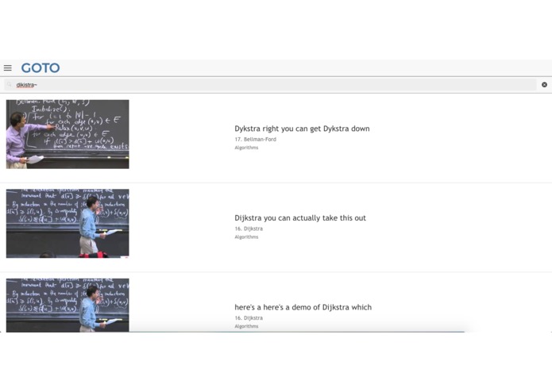This screenshot has height=392, width=552.
Task: Open result 'here's a here's a demo of Dijkstra which'
Action: pos(303,307)
